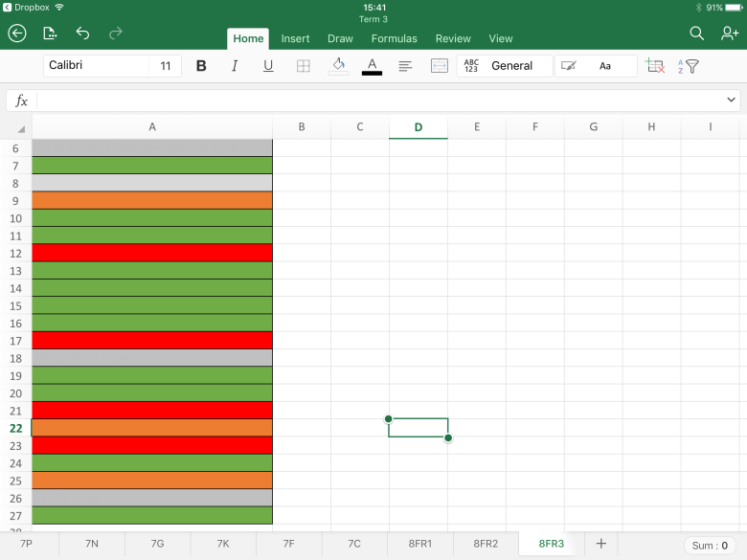Open the File menu icon
The image size is (747, 560).
pyautogui.click(x=50, y=34)
